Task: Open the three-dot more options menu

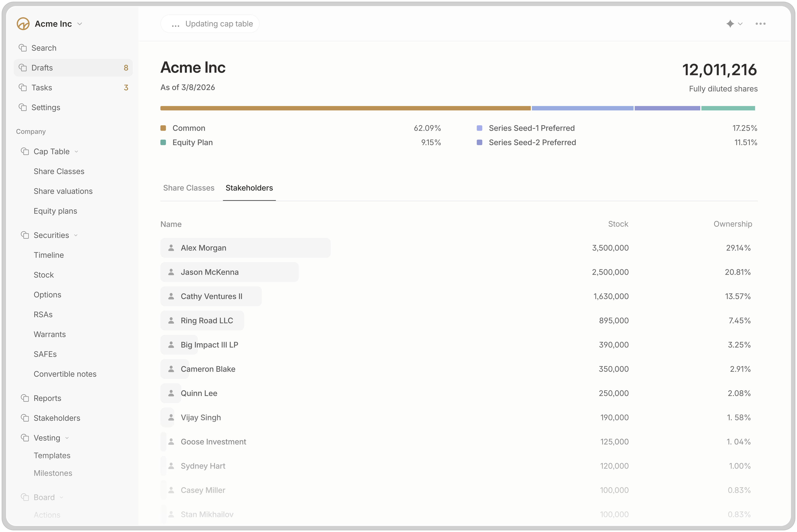Action: (760, 24)
